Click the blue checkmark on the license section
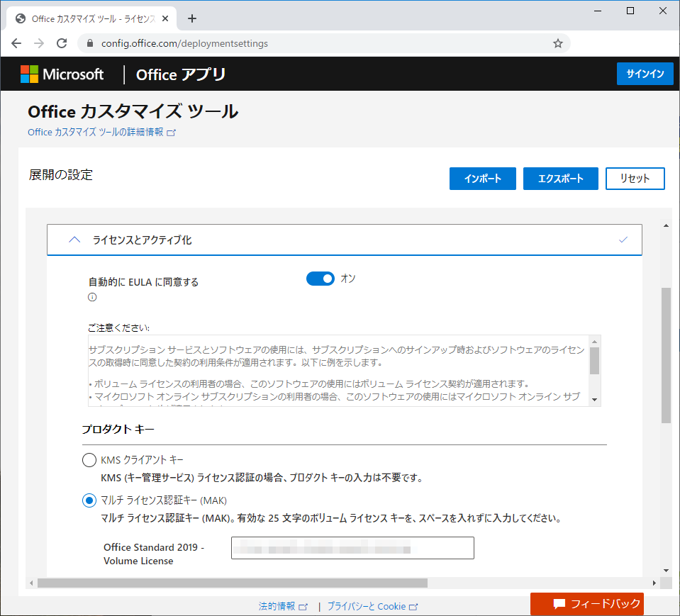Screen dimensions: 680x616 pyautogui.click(x=623, y=240)
